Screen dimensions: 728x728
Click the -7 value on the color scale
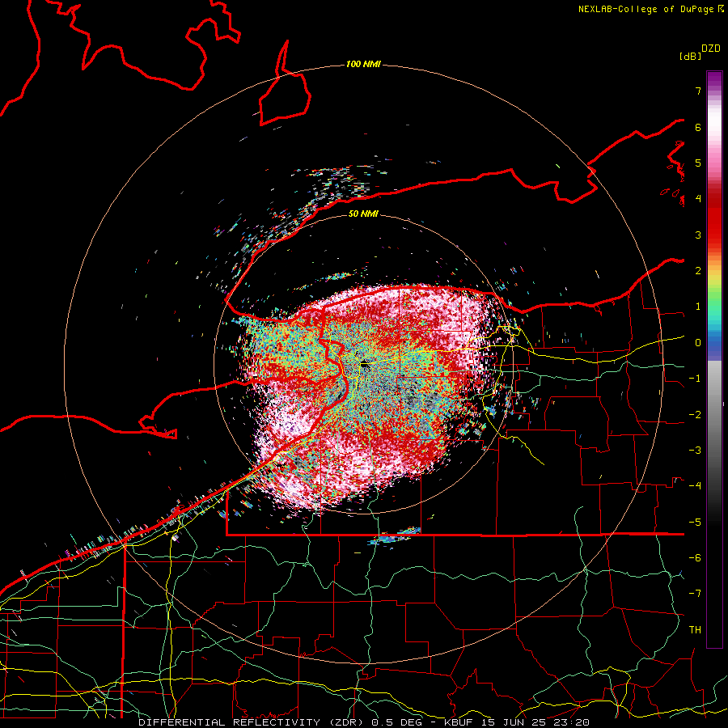pyautogui.click(x=695, y=594)
